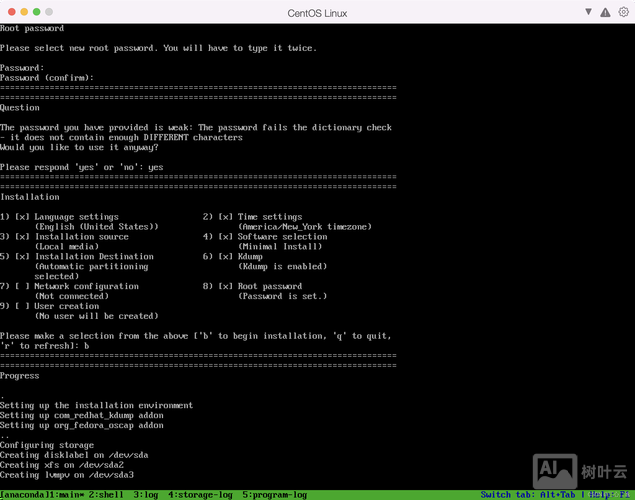Open the settings gear in the title bar

623,12
